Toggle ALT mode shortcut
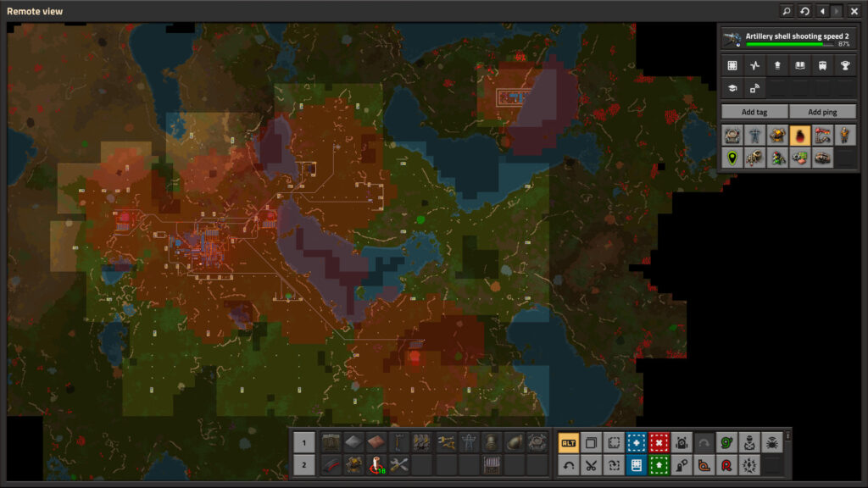The image size is (868, 488). pyautogui.click(x=569, y=442)
